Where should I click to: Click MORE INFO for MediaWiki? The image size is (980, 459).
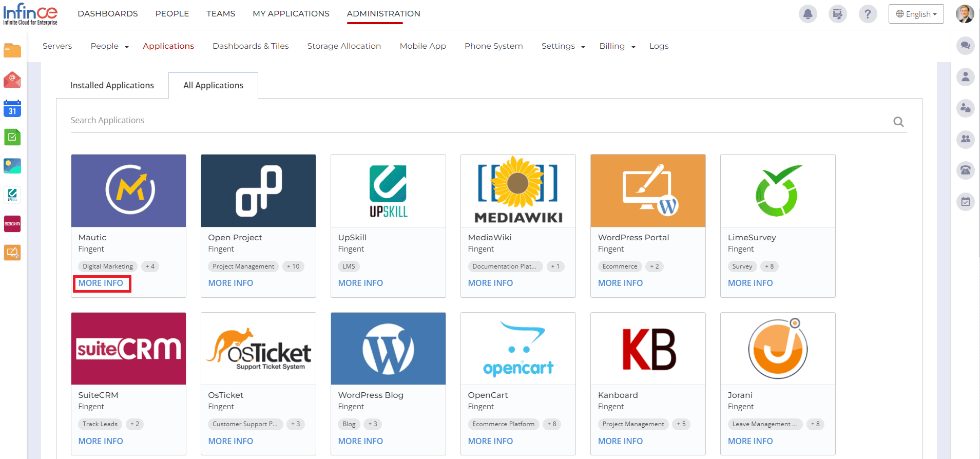(490, 283)
